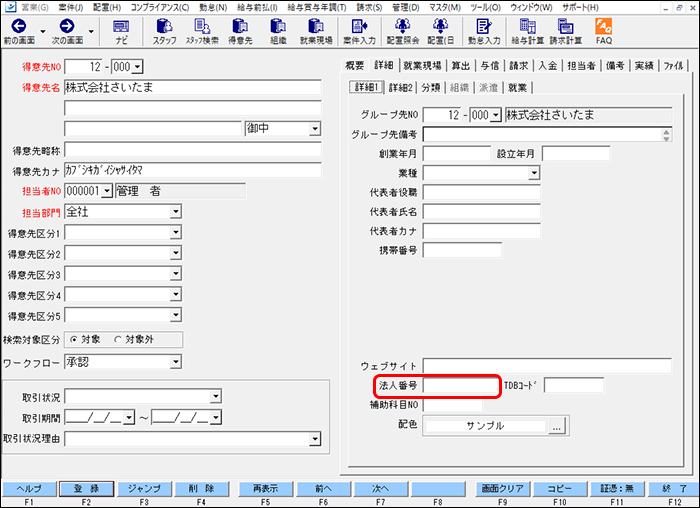Open the 配置照会 toolbar icon
This screenshot has width=700, height=508.
tap(403, 26)
